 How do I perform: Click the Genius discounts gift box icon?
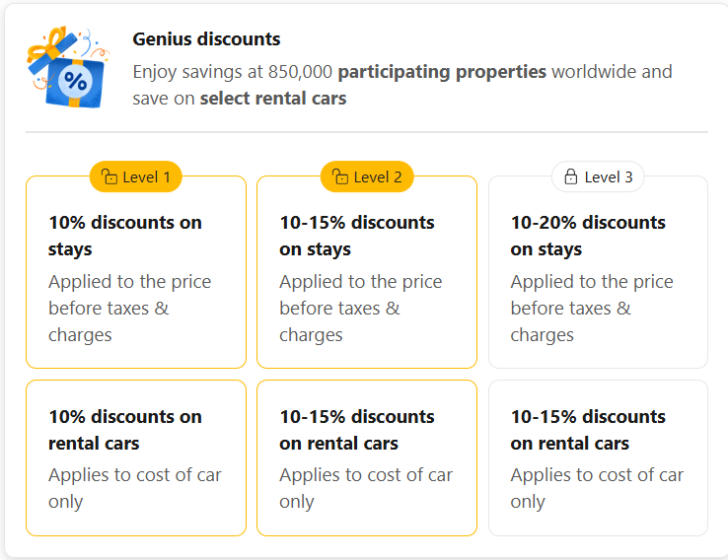(65, 67)
